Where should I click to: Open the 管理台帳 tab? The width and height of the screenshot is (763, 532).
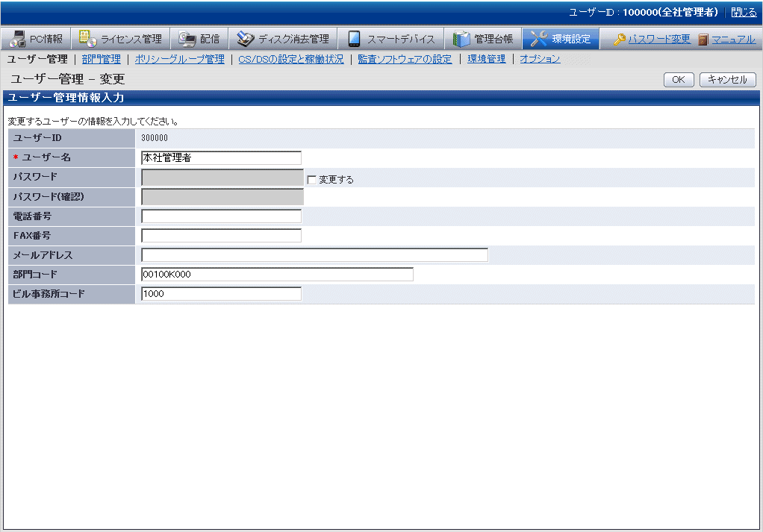tap(483, 38)
